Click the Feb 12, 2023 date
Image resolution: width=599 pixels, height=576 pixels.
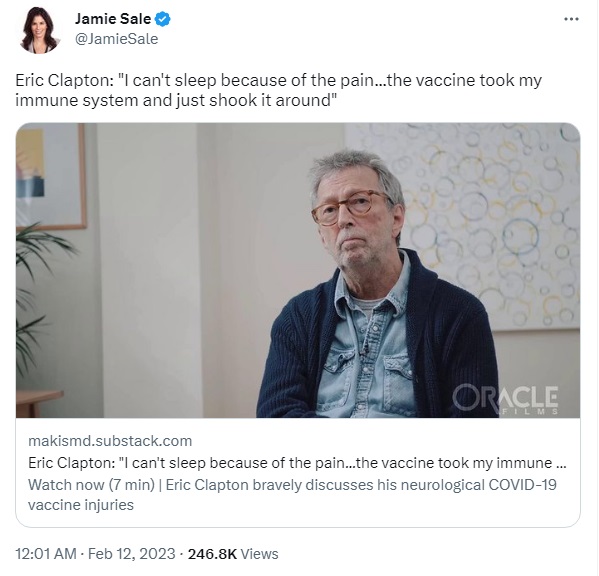pos(131,554)
